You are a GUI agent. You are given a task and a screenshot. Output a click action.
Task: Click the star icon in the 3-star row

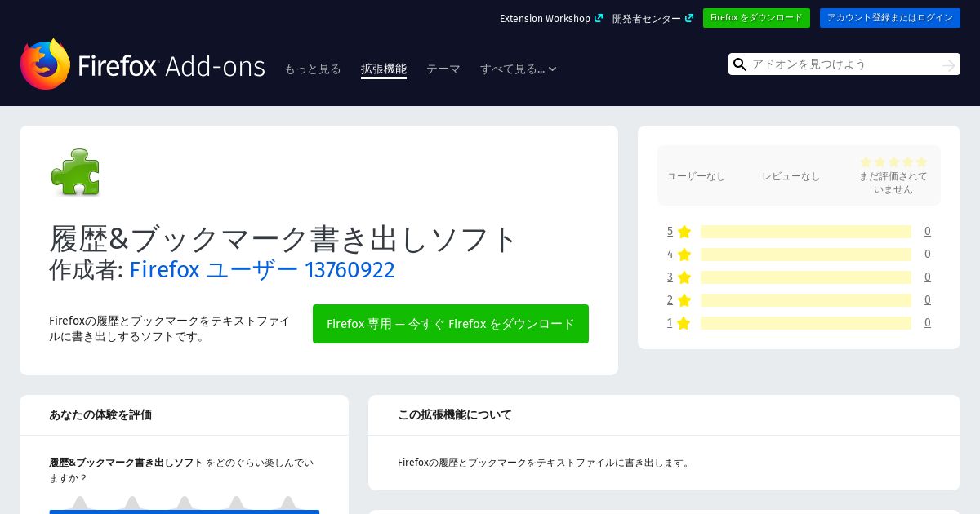click(684, 277)
